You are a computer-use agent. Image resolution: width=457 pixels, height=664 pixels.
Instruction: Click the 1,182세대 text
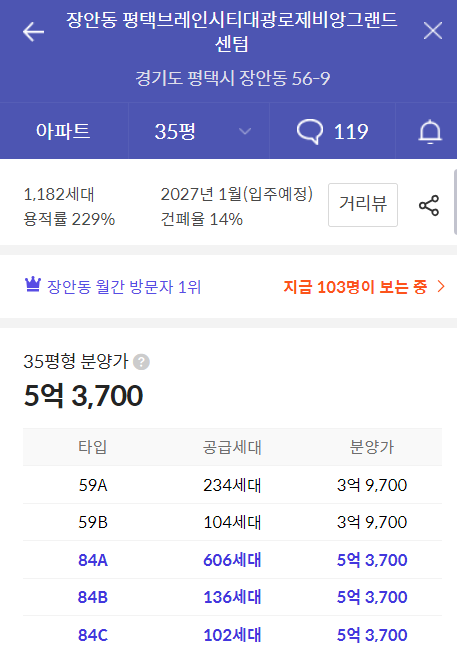59,194
